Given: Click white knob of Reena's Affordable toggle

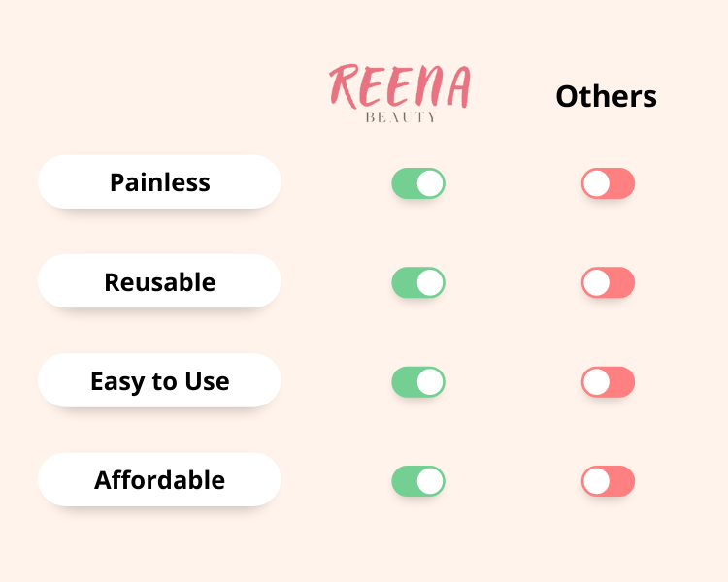Looking at the screenshot, I should [x=430, y=480].
